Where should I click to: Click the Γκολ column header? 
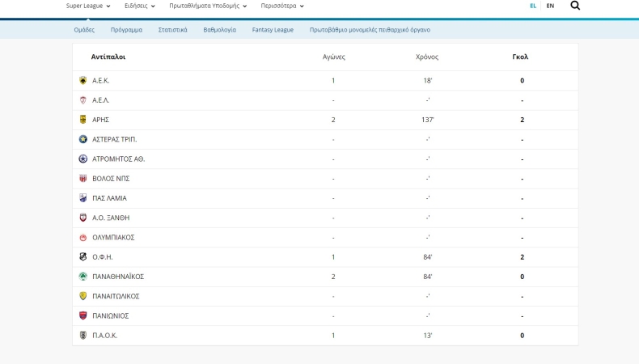coord(520,57)
